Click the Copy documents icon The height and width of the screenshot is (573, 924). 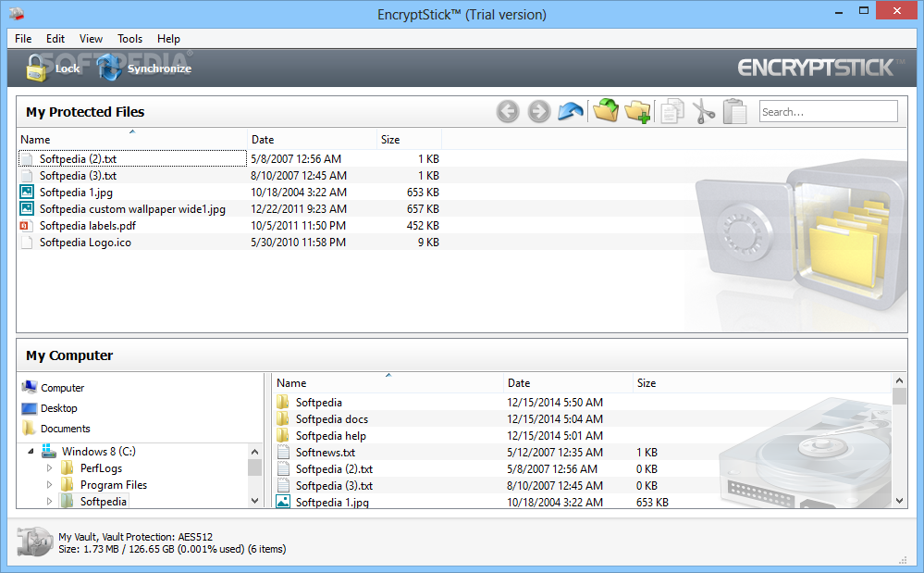(x=672, y=111)
